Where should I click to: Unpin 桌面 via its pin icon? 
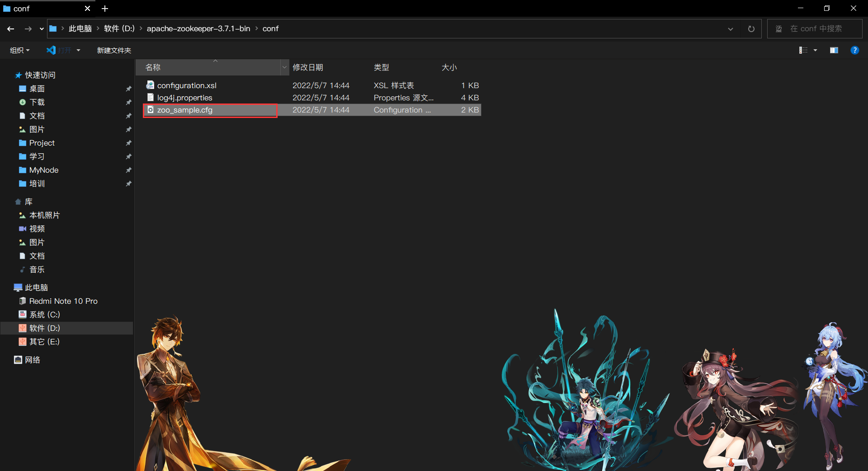pos(128,89)
